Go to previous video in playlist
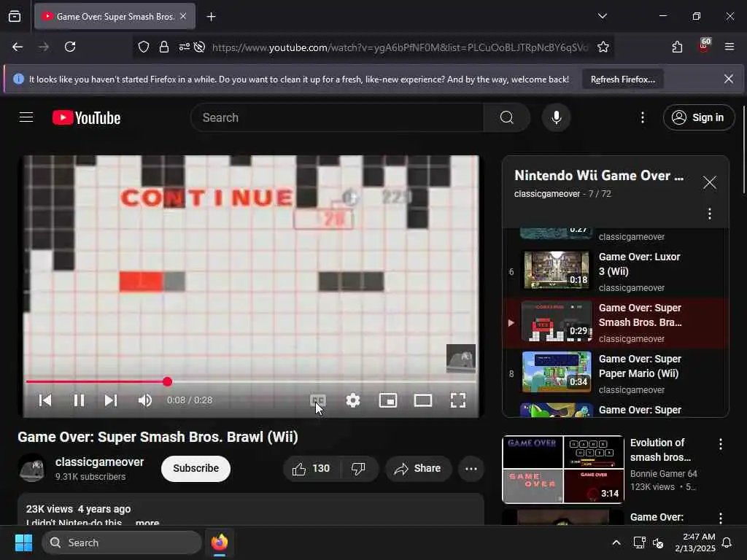Image resolution: width=747 pixels, height=560 pixels. [45, 400]
